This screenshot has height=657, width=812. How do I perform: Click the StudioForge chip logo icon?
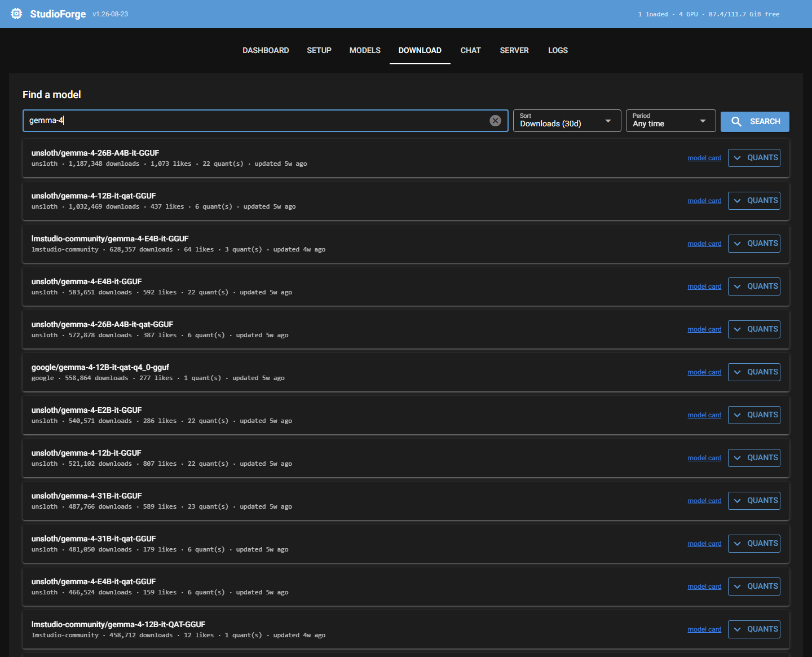16,14
